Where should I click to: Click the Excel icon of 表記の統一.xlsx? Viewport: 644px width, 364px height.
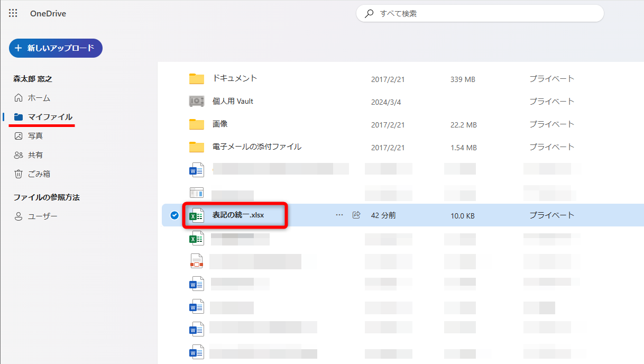point(196,215)
